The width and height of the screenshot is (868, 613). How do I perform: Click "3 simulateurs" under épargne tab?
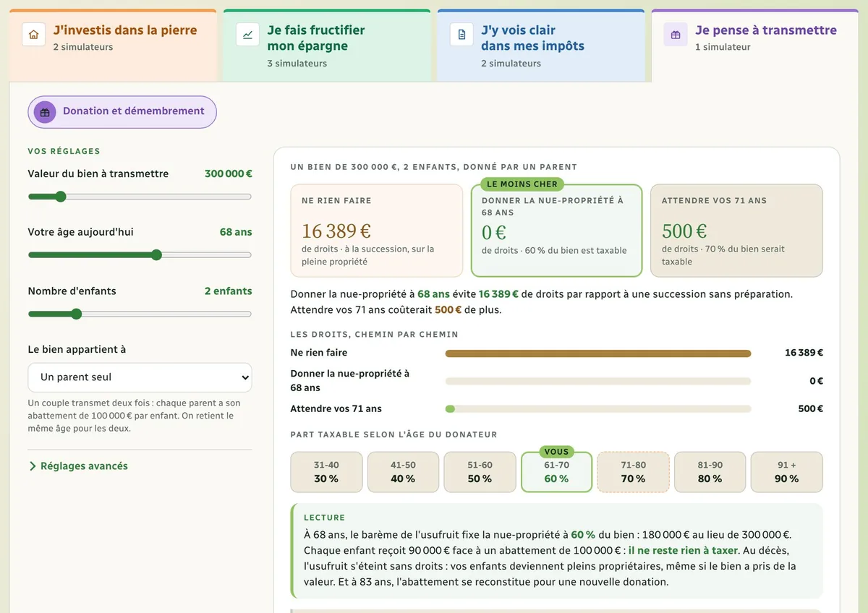(297, 64)
